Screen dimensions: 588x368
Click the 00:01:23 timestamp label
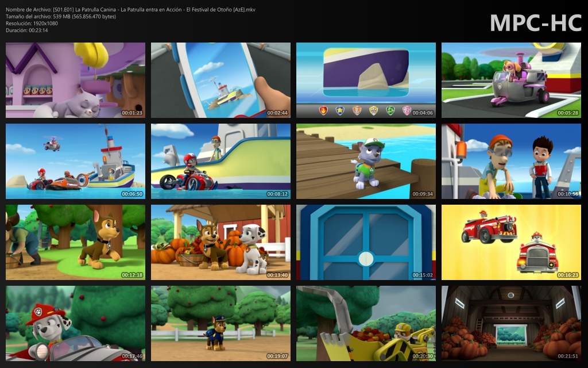pos(132,113)
